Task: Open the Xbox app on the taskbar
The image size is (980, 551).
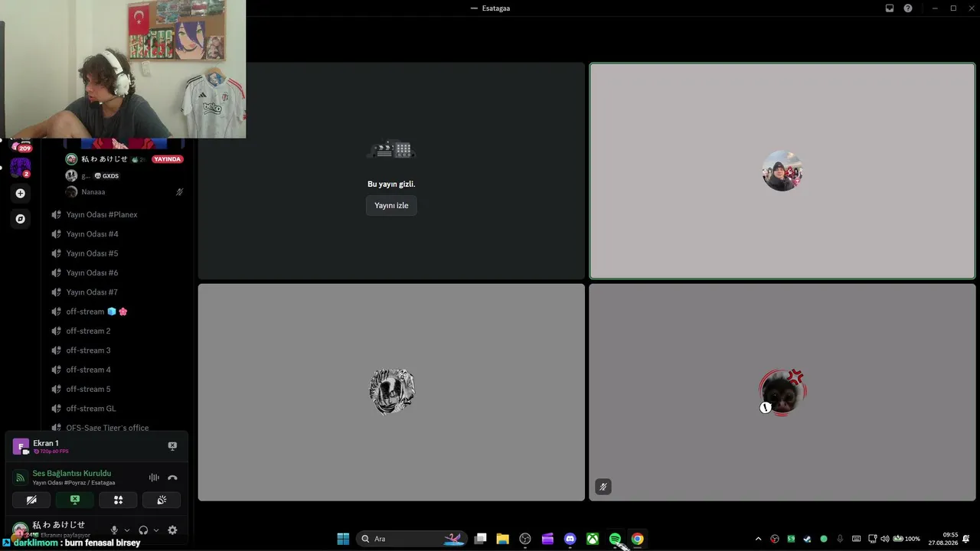Action: [x=593, y=539]
